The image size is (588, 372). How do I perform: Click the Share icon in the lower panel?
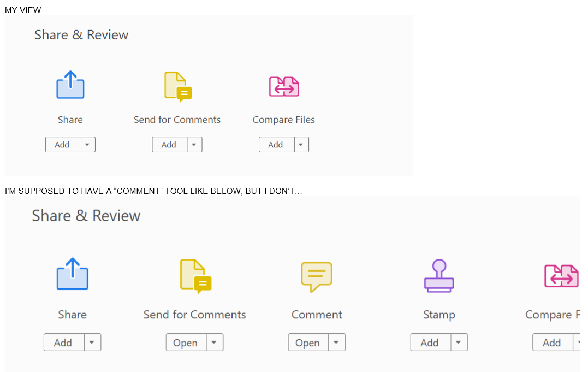click(72, 275)
